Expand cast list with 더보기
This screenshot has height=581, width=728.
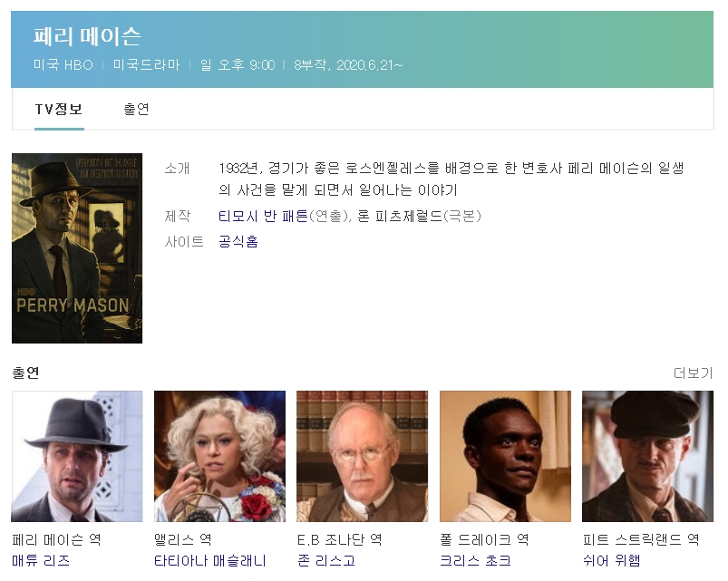(693, 373)
